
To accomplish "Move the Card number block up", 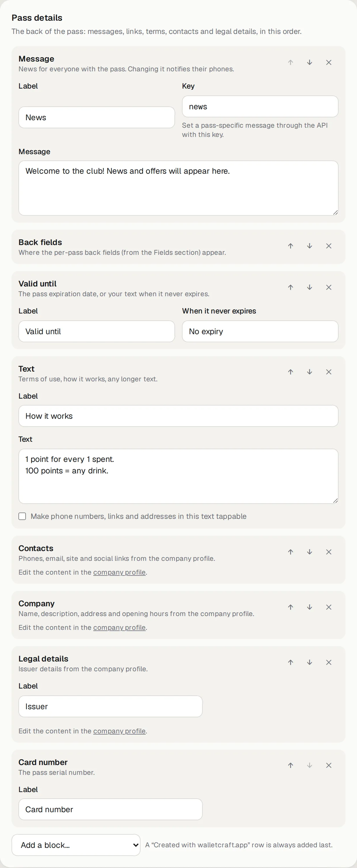I will coord(290,766).
